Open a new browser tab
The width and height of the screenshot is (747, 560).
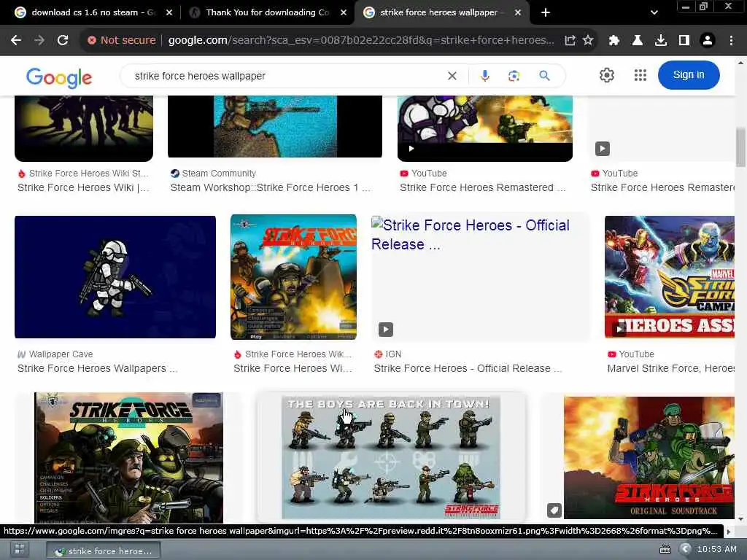546,12
